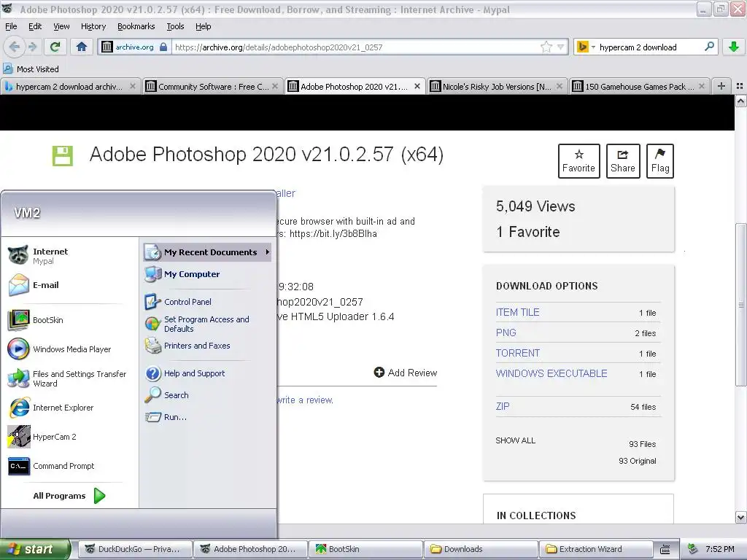Expand All Programs menu
Screen dimensions: 747x560
(x=69, y=496)
